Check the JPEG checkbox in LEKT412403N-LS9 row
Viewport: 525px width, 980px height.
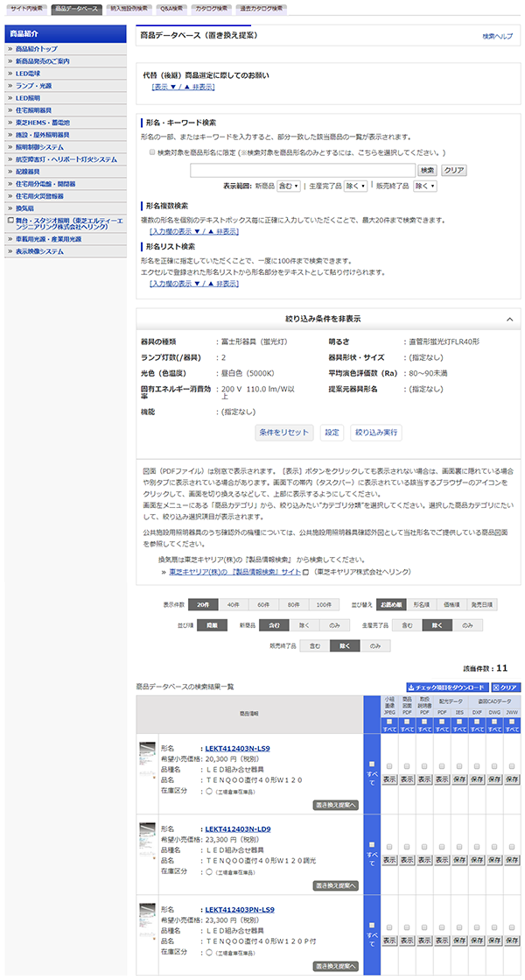[x=388, y=766]
